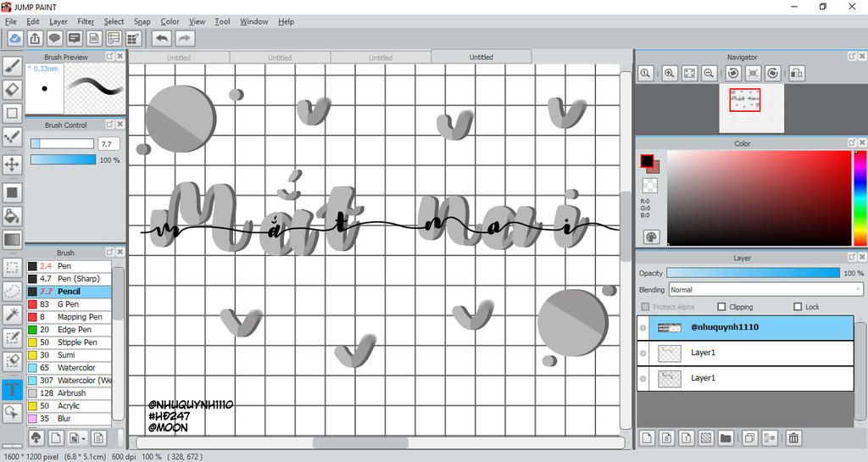Viewport: 868px width, 462px height.
Task: Open the File menu
Action: [10, 21]
